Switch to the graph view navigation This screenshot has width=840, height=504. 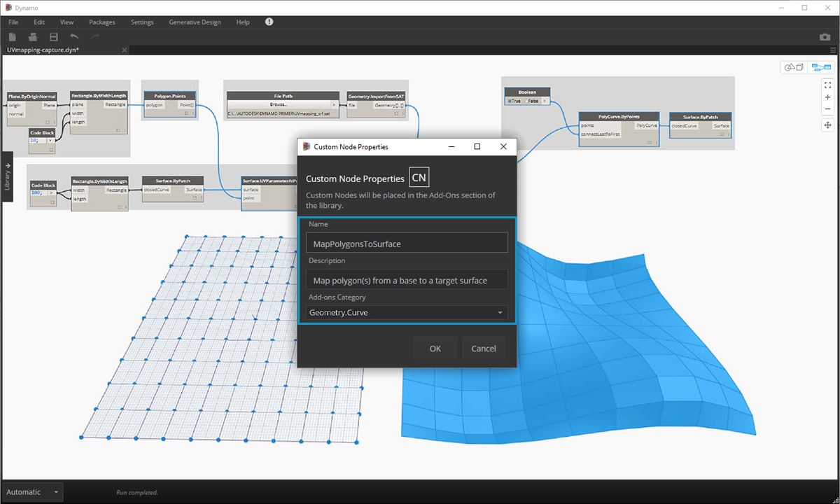(820, 67)
